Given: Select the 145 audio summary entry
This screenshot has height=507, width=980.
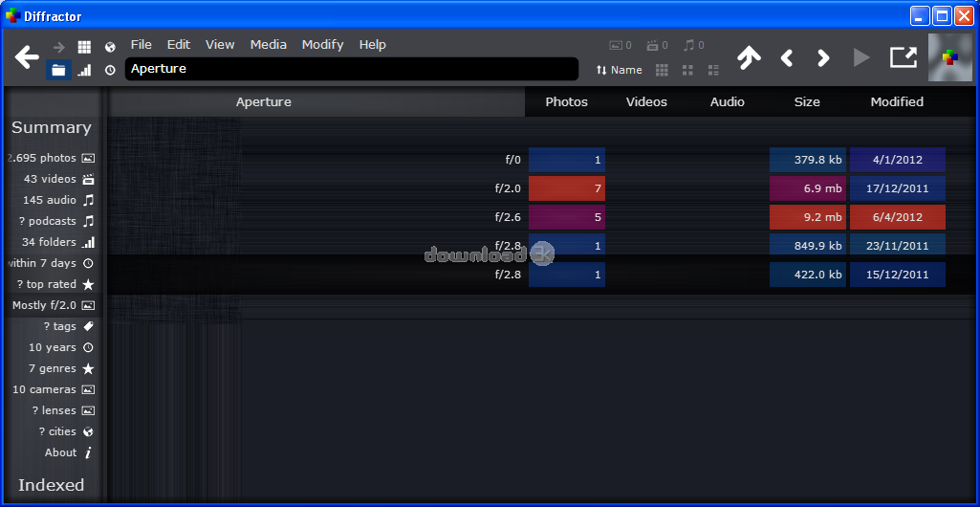Looking at the screenshot, I should pos(58,200).
